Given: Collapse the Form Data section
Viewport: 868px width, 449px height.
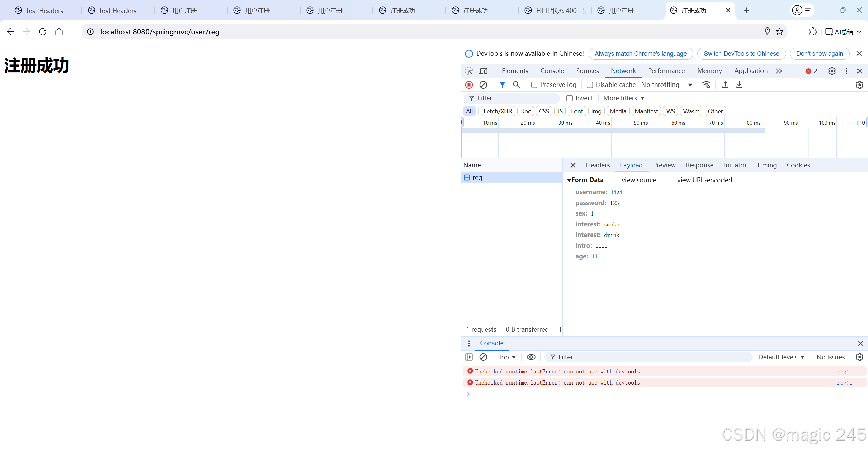Looking at the screenshot, I should (569, 180).
